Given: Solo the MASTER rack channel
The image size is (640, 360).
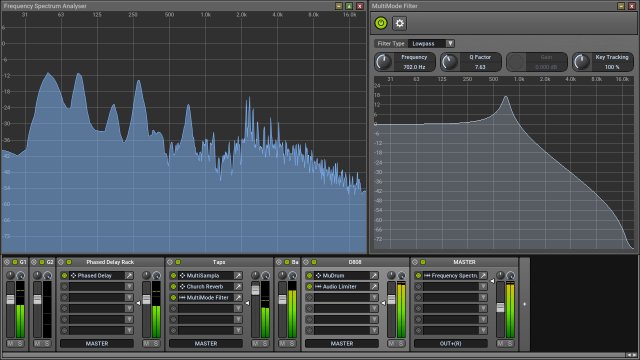Looking at the screenshot, I should (x=510, y=344).
